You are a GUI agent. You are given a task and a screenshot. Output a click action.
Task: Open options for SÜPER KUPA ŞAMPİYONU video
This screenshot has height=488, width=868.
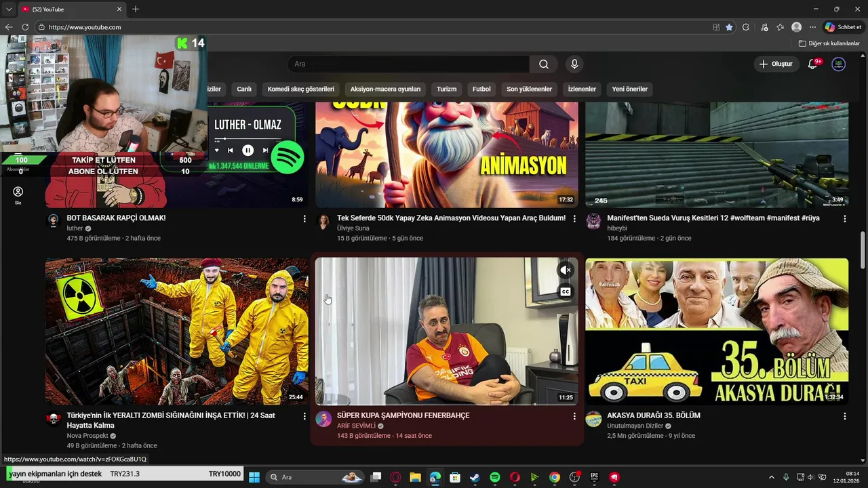coord(574,416)
